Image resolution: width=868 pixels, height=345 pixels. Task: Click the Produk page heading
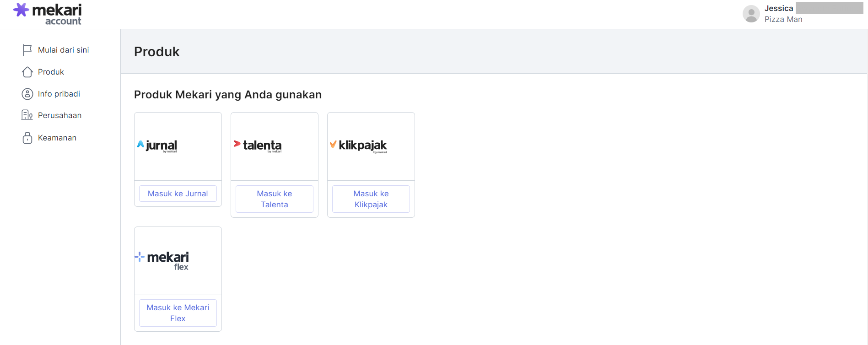[157, 52]
